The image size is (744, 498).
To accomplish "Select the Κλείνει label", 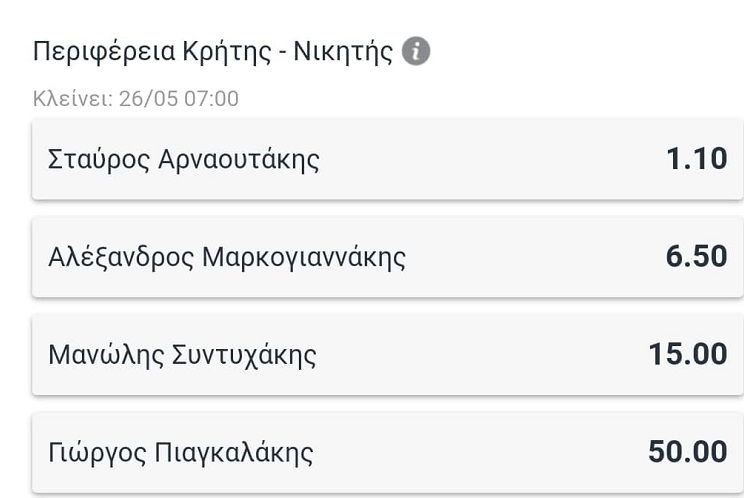I will 73,99.
